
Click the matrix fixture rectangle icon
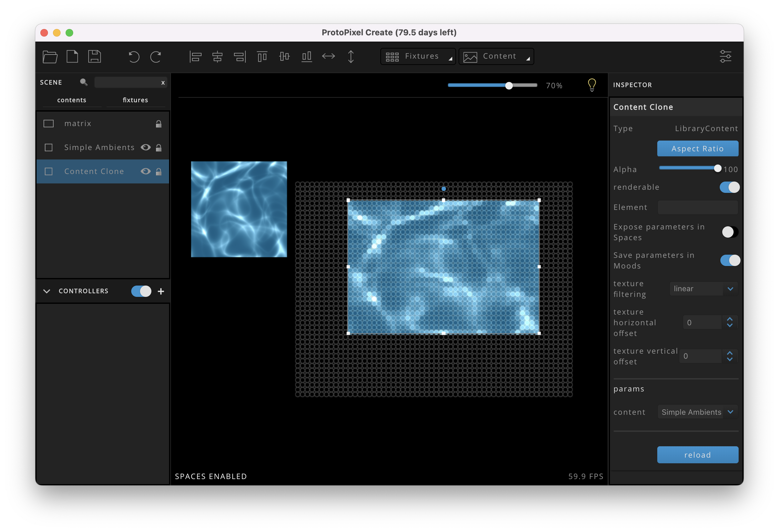click(49, 124)
